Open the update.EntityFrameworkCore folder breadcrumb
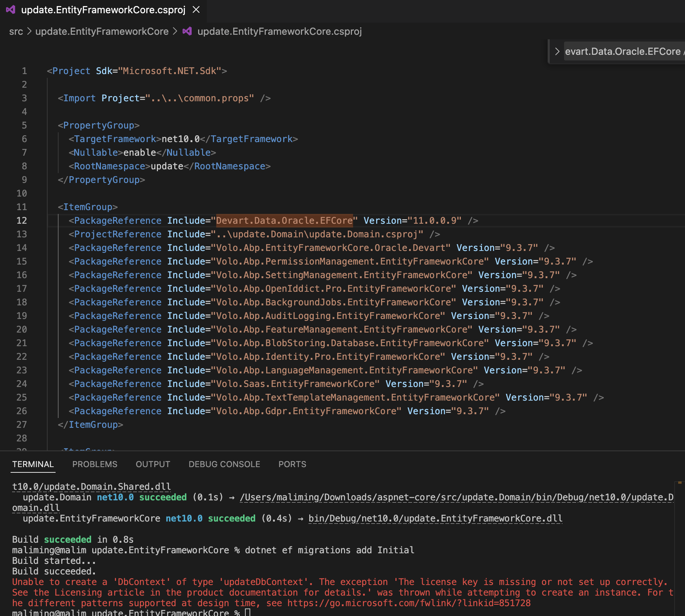Image resolution: width=685 pixels, height=616 pixels. (102, 31)
